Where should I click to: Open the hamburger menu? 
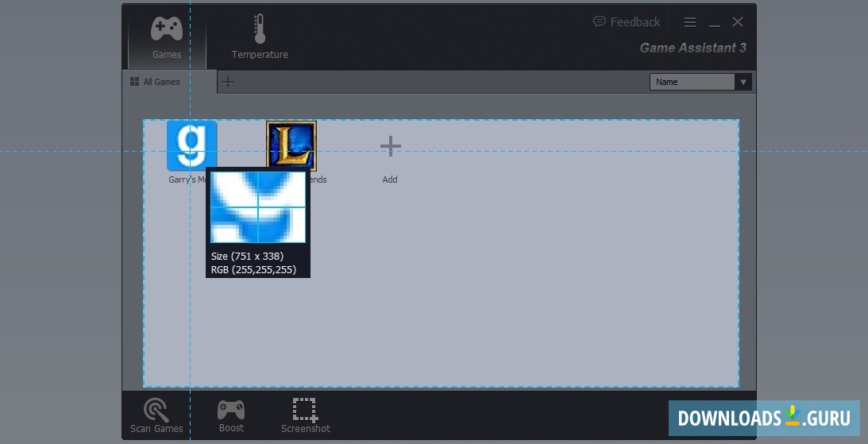[x=690, y=22]
